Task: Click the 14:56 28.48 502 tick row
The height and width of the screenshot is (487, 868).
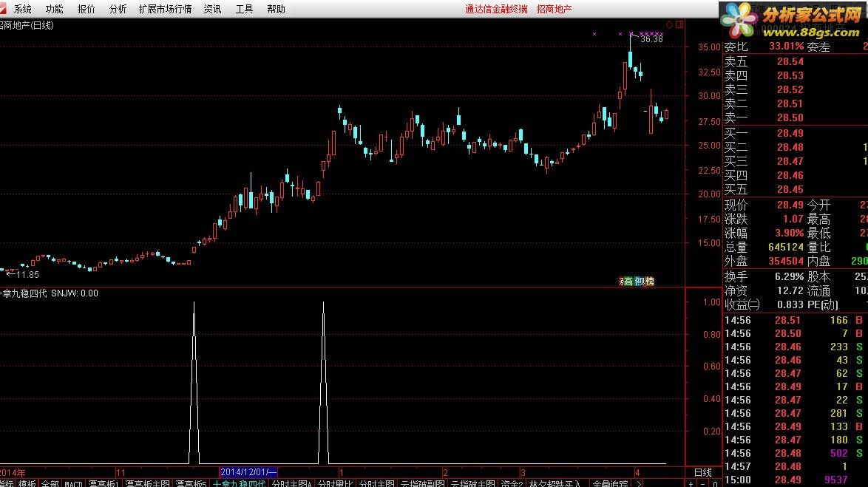Action: tap(796, 453)
